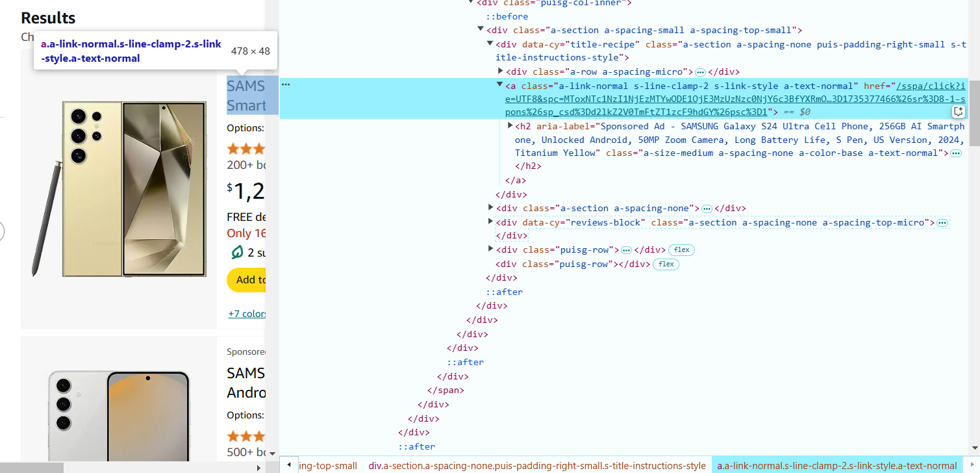This screenshot has width=980, height=473.
Task: Expand ellipsis of a-section a-spacing-none div
Action: coord(707,209)
